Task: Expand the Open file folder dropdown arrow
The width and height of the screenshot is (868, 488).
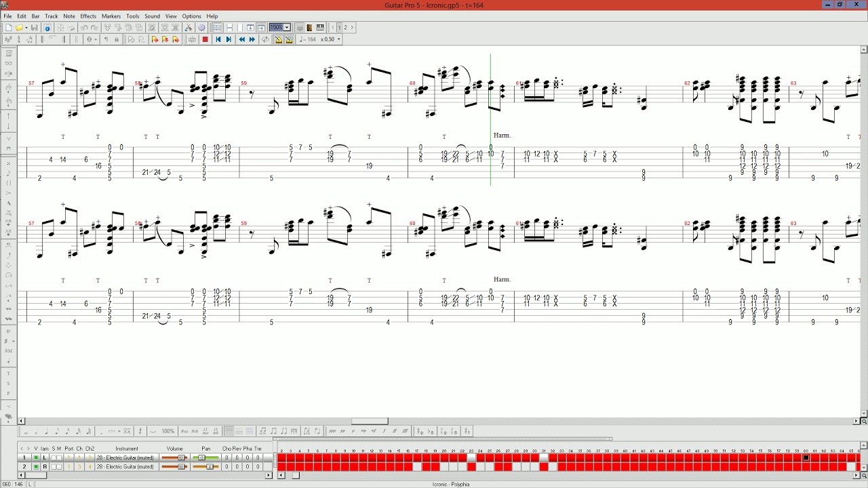Action: [x=26, y=28]
